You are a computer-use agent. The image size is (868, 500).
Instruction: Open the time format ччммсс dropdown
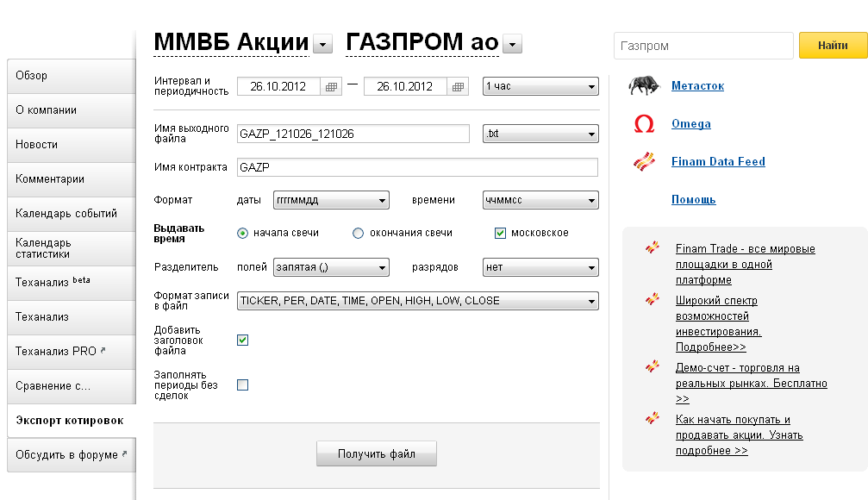pos(540,200)
